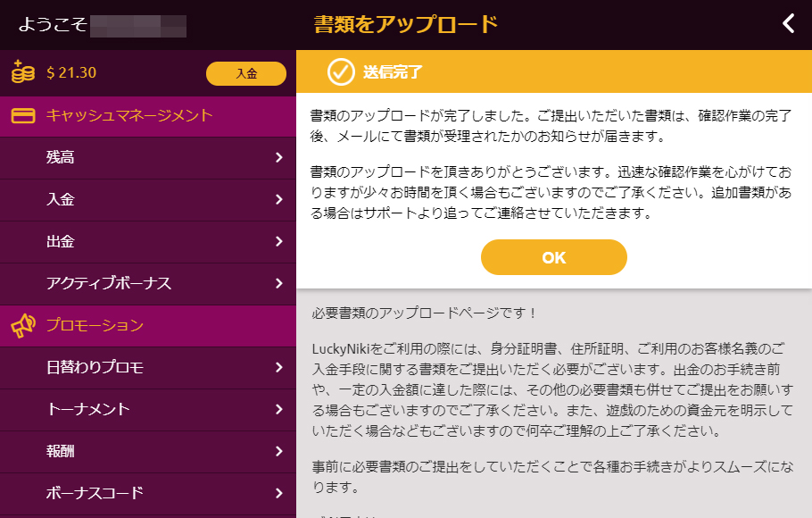The width and height of the screenshot is (812, 518).
Task: Click the megaphone promotion icon
Action: pyautogui.click(x=23, y=326)
